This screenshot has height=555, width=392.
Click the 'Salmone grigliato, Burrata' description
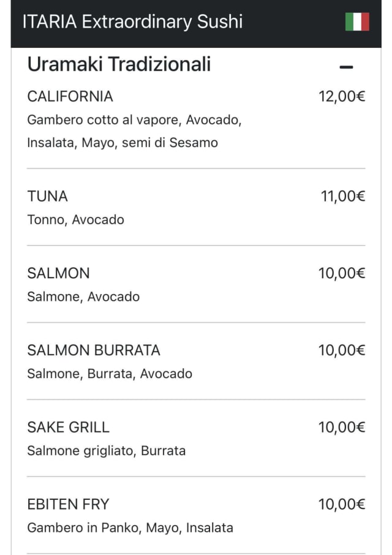tap(107, 451)
